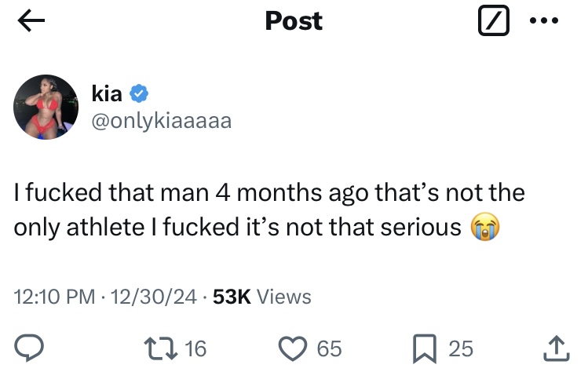Image resolution: width=588 pixels, height=372 pixels.
Task: Share the post via the share icon
Action: pyautogui.click(x=554, y=347)
